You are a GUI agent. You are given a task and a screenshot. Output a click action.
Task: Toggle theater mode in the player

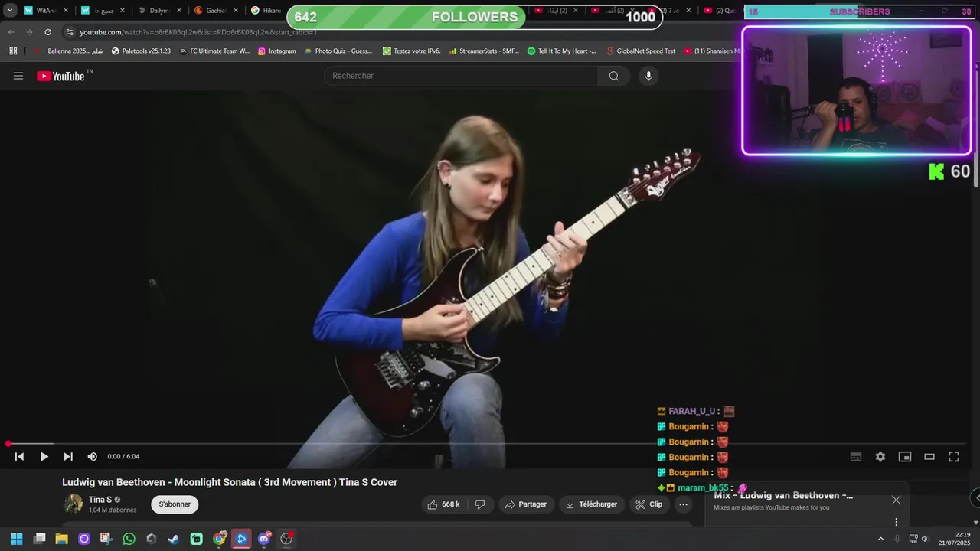click(x=929, y=456)
